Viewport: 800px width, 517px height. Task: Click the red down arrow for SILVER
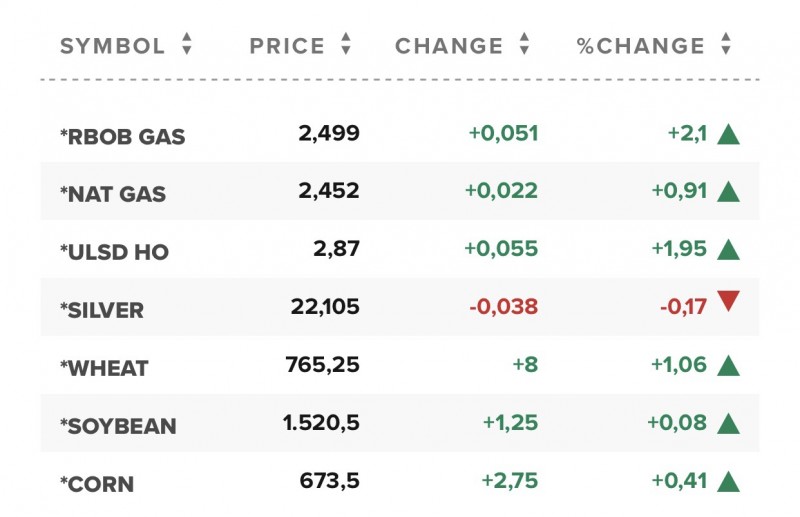point(728,302)
